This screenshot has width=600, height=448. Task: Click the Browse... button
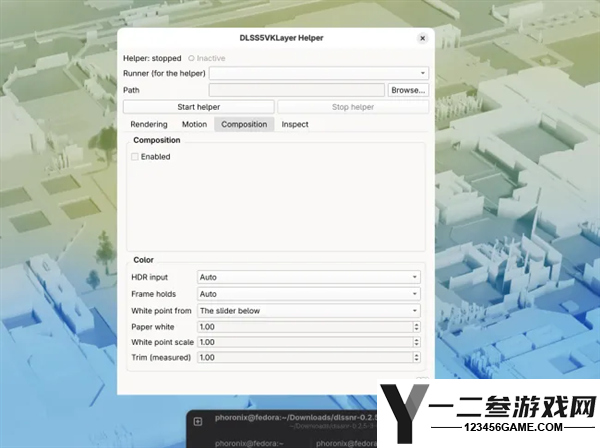[408, 90]
